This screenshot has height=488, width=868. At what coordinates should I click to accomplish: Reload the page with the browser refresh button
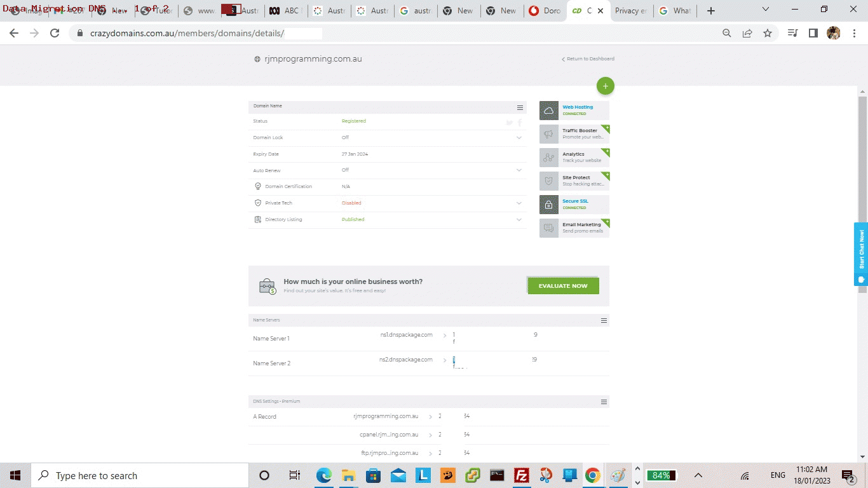click(55, 33)
